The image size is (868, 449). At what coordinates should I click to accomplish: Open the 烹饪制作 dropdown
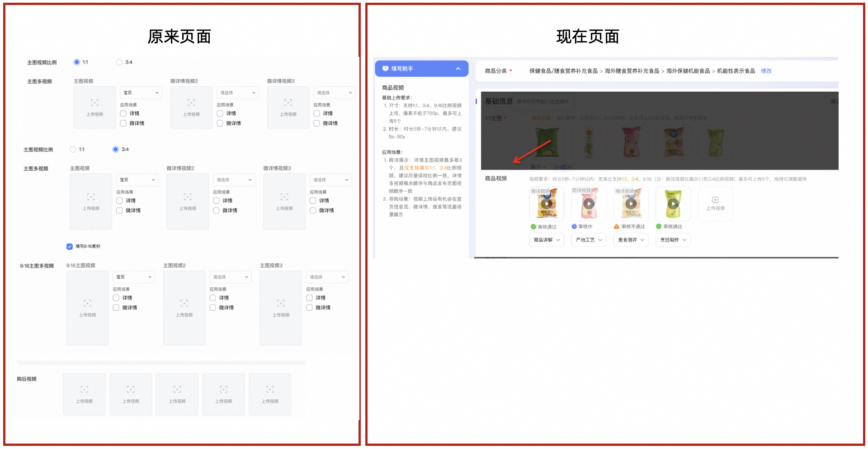pos(673,240)
